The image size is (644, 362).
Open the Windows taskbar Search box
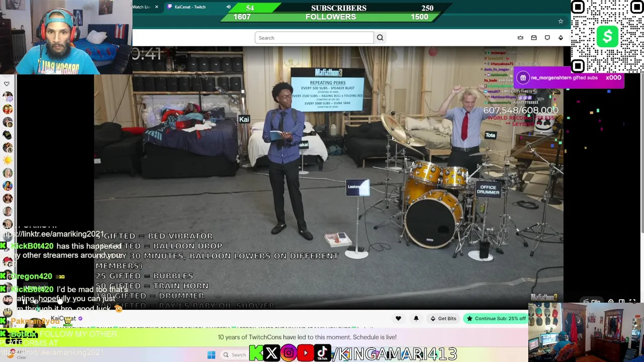[x=234, y=355]
